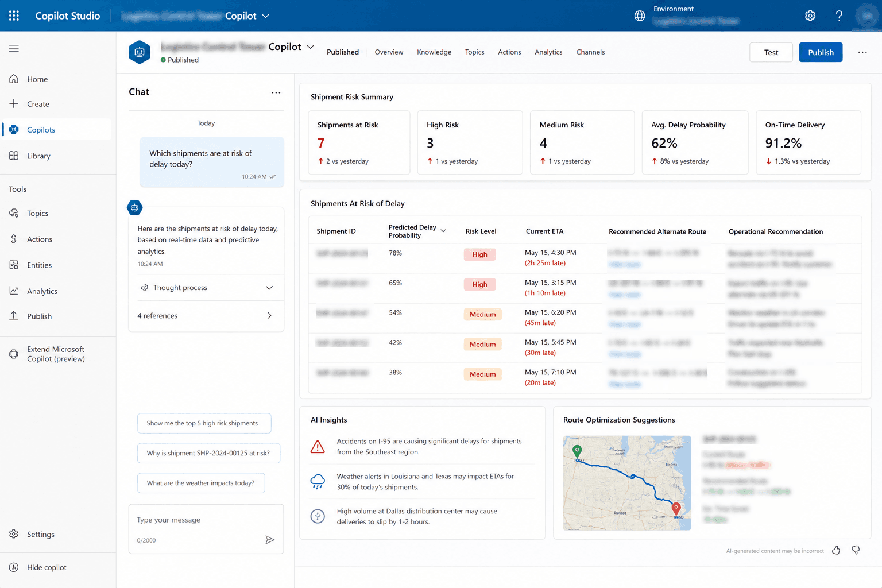The height and width of the screenshot is (588, 882).
Task: Switch to the Actions tab in header
Action: tap(509, 52)
